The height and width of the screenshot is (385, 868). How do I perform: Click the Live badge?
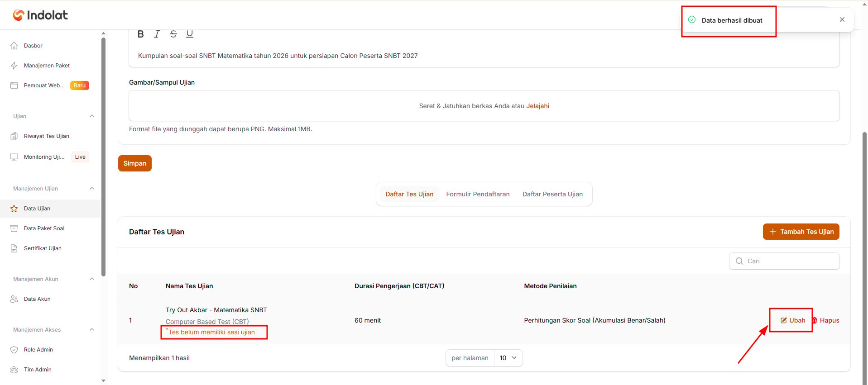pos(80,157)
